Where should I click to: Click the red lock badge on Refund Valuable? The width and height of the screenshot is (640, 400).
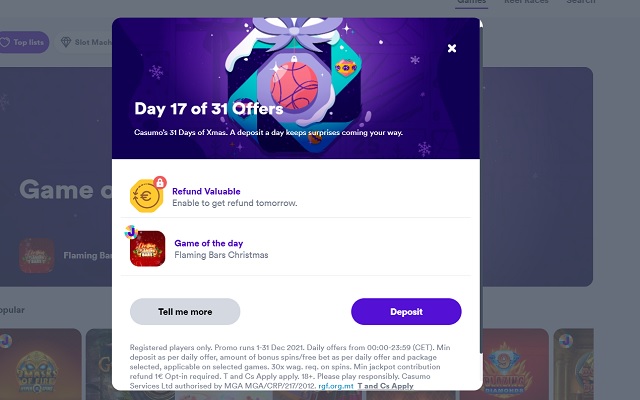coord(160,182)
